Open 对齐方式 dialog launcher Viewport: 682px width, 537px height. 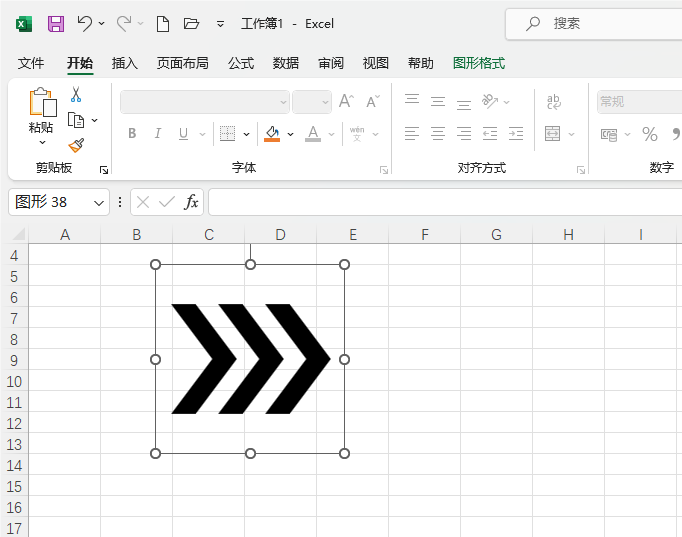tap(581, 170)
